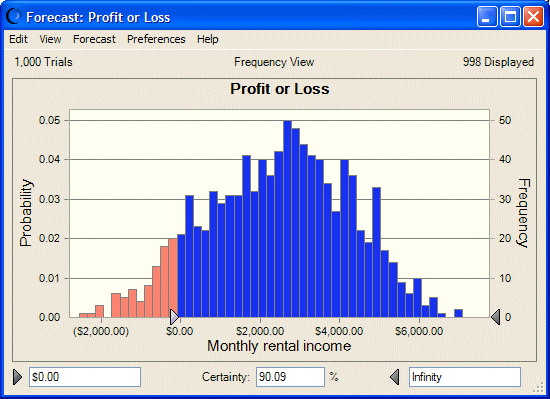Click the arrow beside the Infinity field

coord(395,377)
